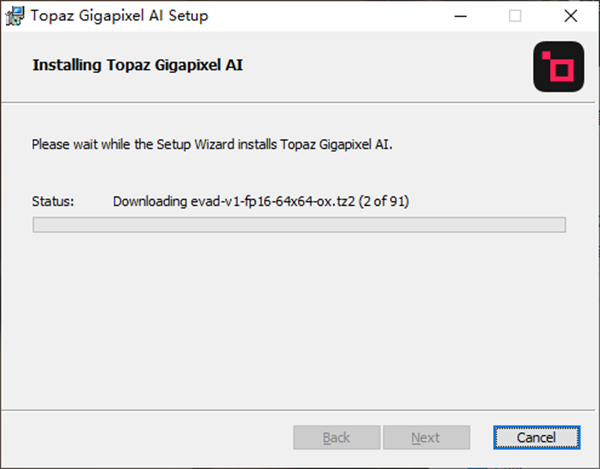Click the word "Downloading" in status line
Viewport: 600px width, 469px height.
(x=149, y=201)
